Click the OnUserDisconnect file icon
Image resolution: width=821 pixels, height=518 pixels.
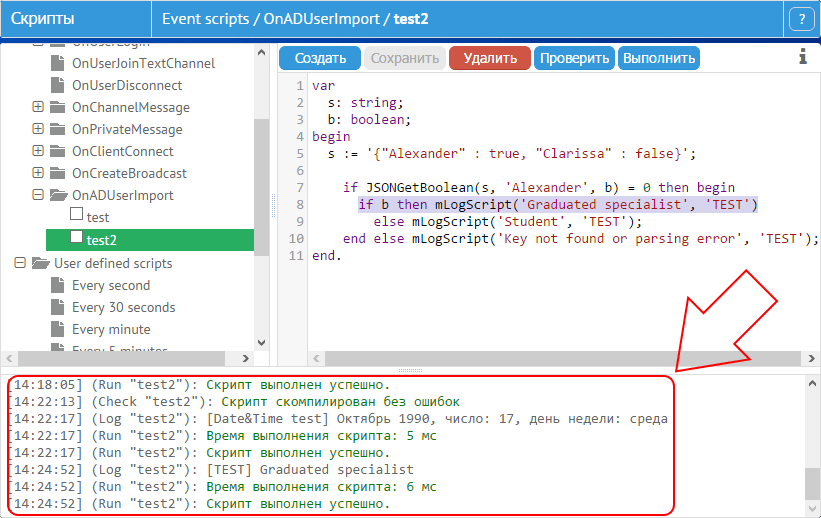tap(58, 85)
